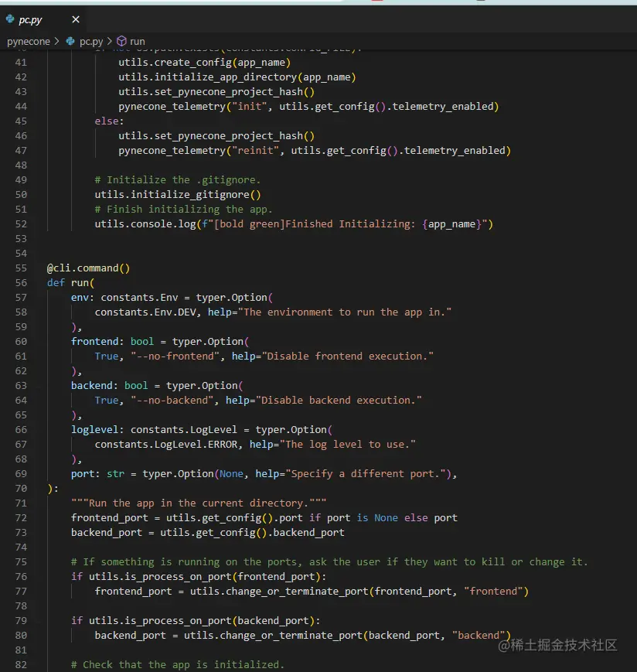This screenshot has height=672, width=637.
Task: Click 'utils.set_pynecone_project_hash()' on line 43
Action: tap(216, 92)
